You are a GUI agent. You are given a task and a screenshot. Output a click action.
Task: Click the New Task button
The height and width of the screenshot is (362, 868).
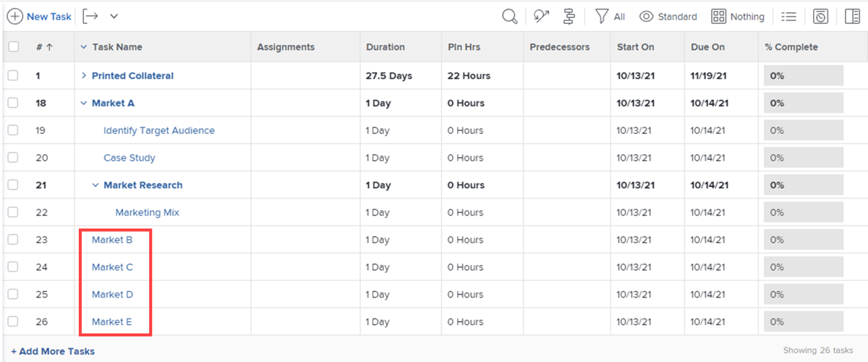pyautogui.click(x=40, y=17)
